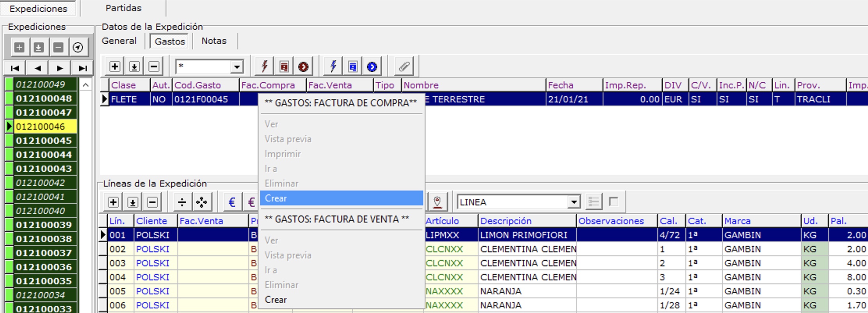Viewport: 868px width, 313px height.
Task: Select expedition 012100045 in the list
Action: pyautogui.click(x=44, y=140)
